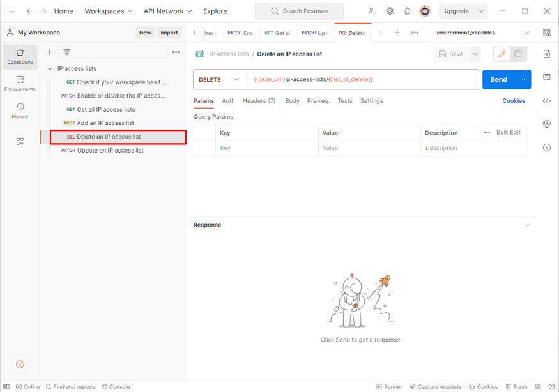Click the Search Postman field
The width and height of the screenshot is (559, 392).
point(299,11)
